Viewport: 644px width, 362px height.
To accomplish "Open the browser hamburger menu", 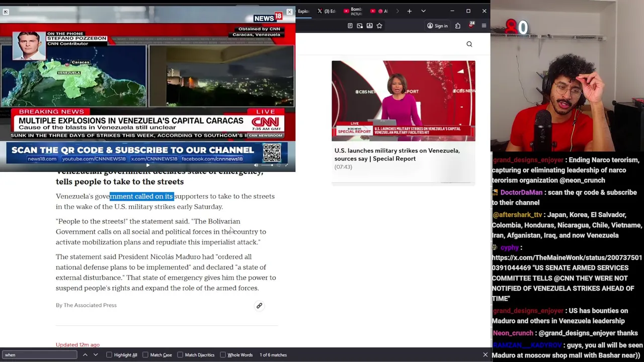I will point(484,26).
